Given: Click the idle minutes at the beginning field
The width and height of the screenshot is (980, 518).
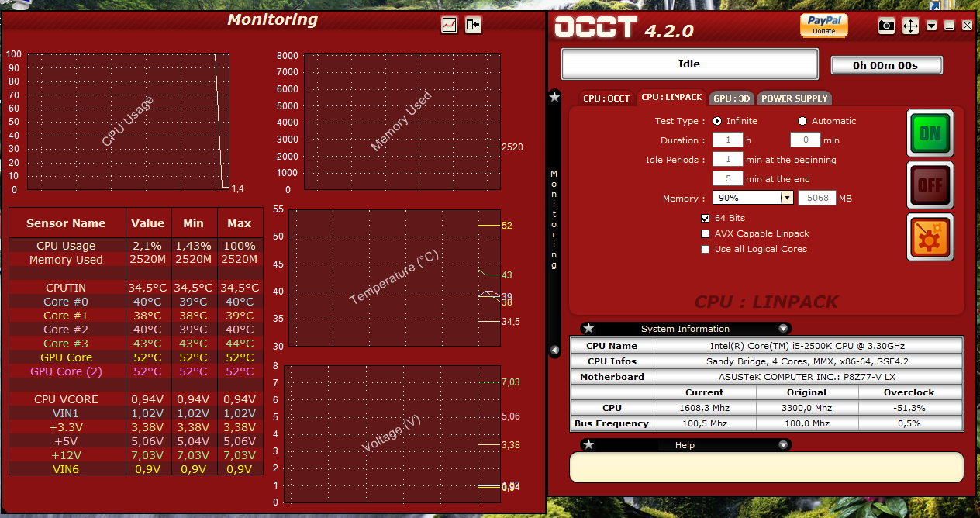Looking at the screenshot, I should pos(728,160).
